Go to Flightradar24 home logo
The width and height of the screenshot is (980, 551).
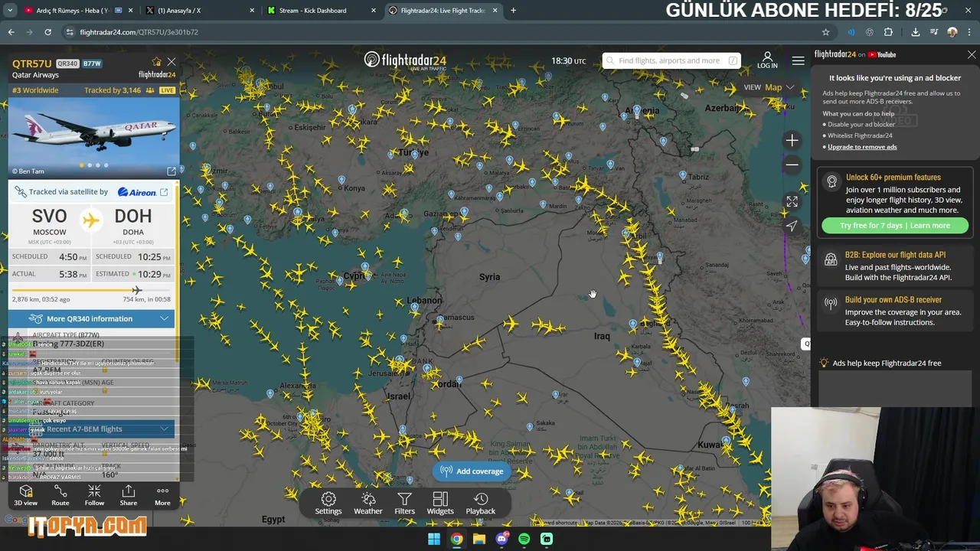click(x=405, y=60)
